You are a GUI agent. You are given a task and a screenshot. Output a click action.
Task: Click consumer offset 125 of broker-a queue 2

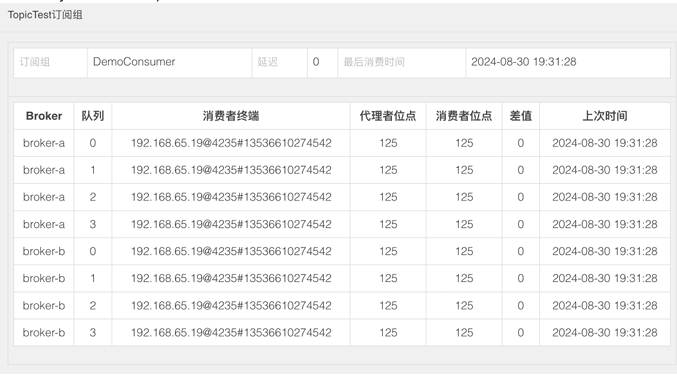coord(464,197)
